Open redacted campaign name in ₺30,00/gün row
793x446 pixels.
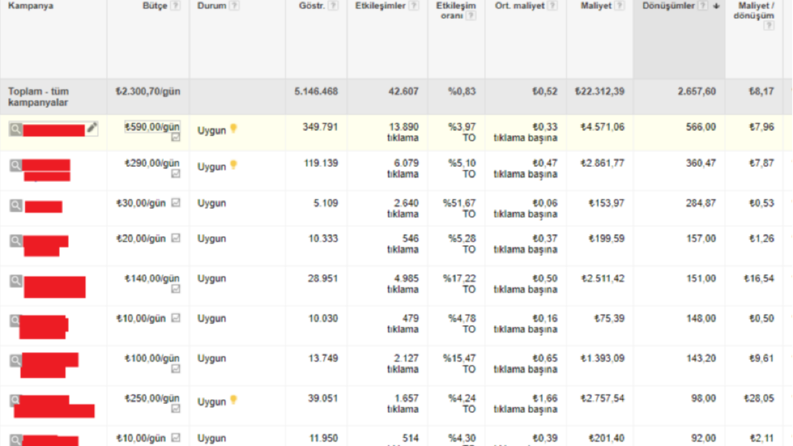(43, 206)
